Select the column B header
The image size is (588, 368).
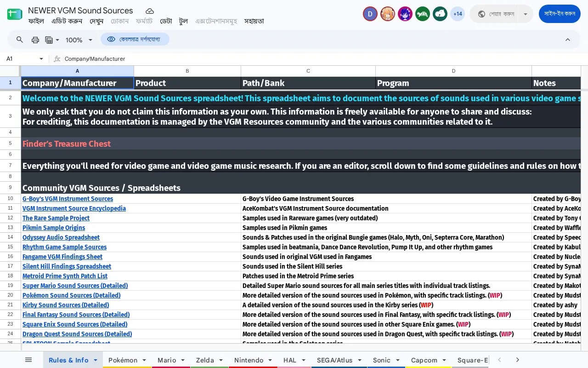[x=187, y=71]
